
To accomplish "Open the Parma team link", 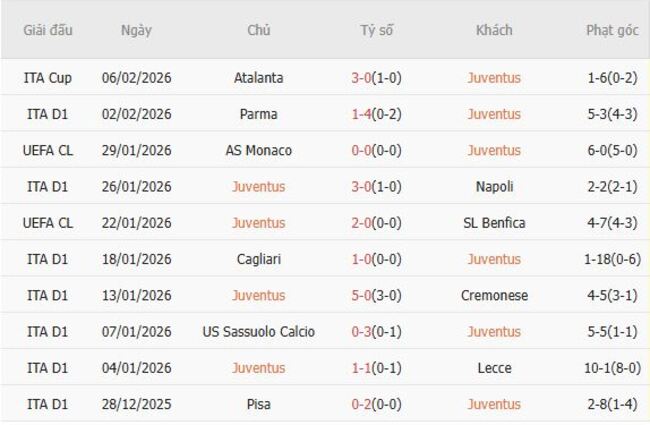I will [x=258, y=114].
